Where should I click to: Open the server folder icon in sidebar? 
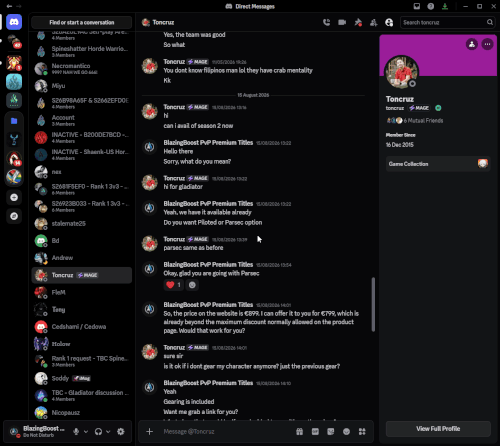tap(14, 121)
